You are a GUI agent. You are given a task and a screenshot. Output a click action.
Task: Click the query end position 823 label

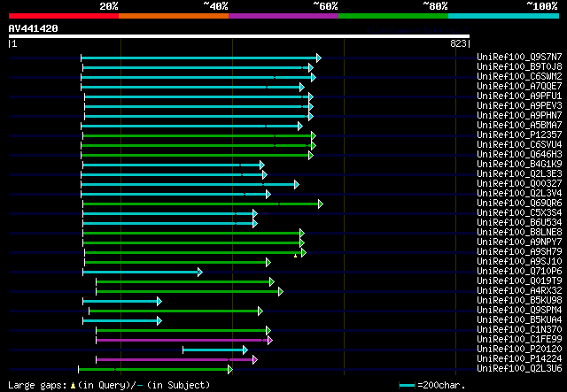point(458,43)
